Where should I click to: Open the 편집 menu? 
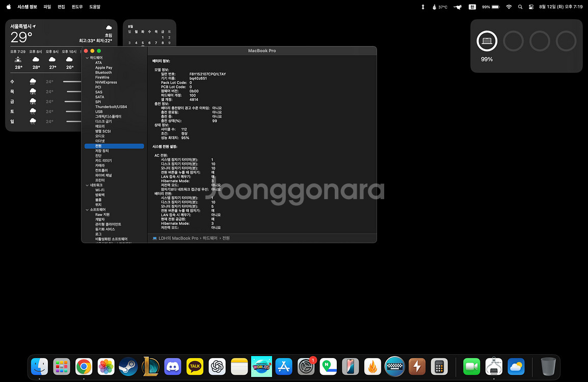point(61,7)
